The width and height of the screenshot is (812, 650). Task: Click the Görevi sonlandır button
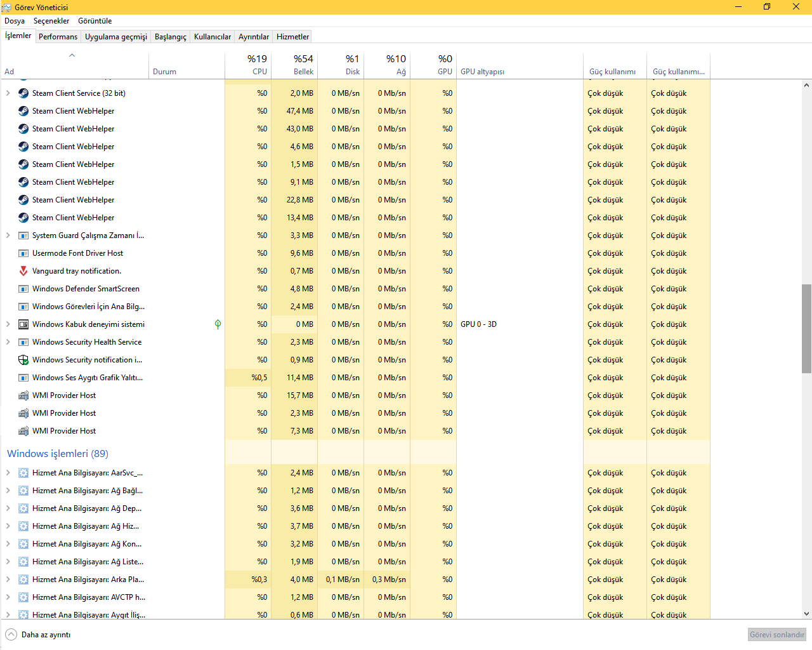pyautogui.click(x=777, y=635)
